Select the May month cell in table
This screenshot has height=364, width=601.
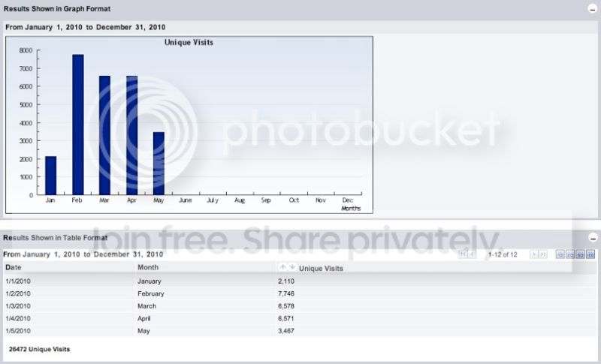pos(143,331)
